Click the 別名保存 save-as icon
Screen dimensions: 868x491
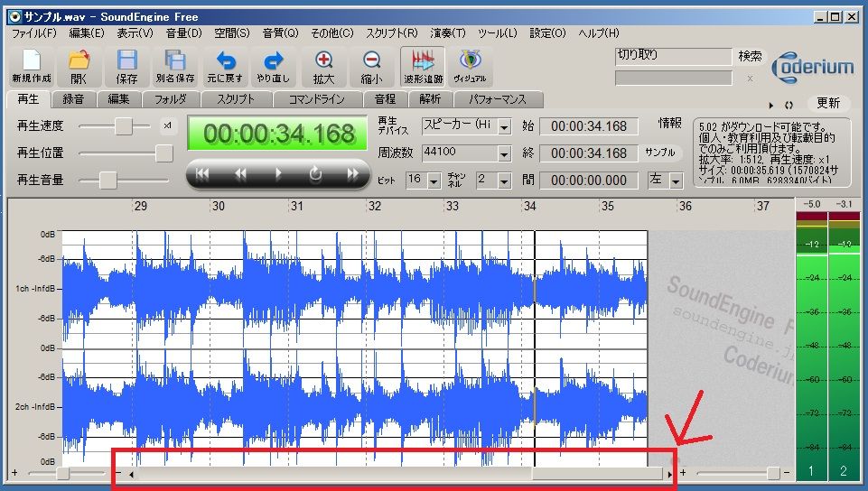pyautogui.click(x=175, y=67)
